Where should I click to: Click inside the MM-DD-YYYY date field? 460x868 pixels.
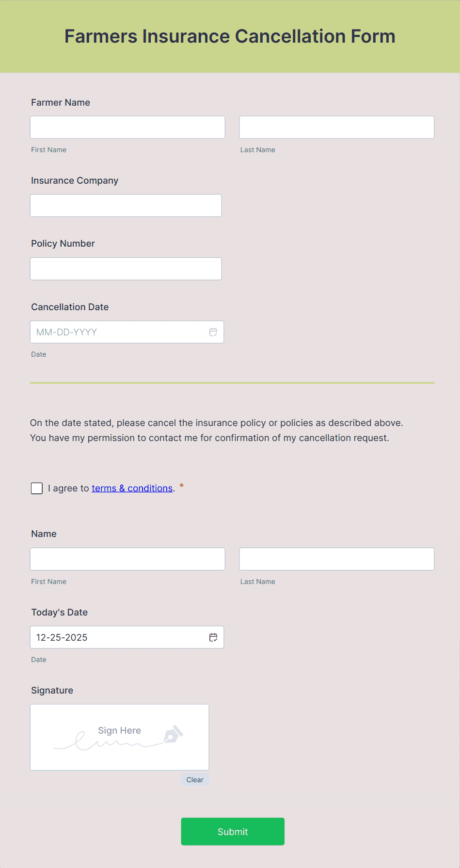click(116, 332)
